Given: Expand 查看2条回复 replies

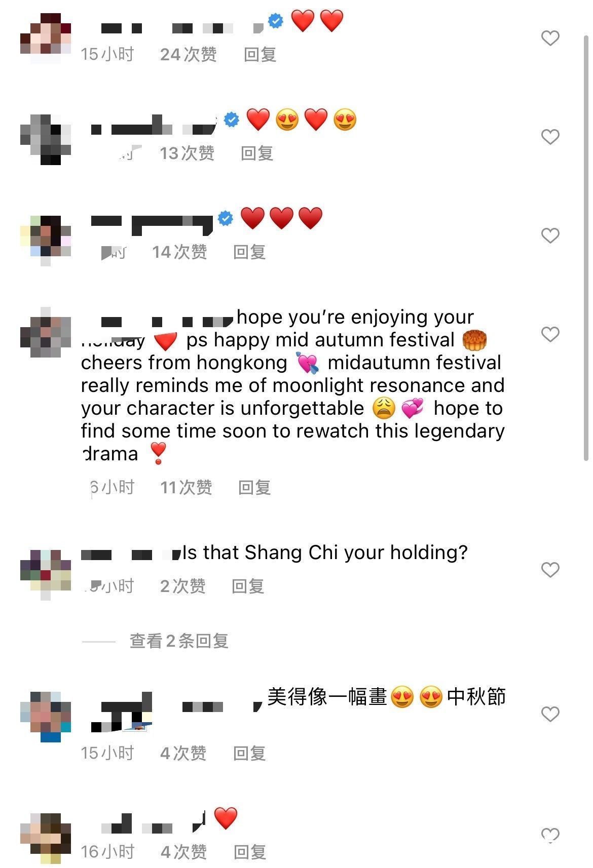Looking at the screenshot, I should pos(179,641).
